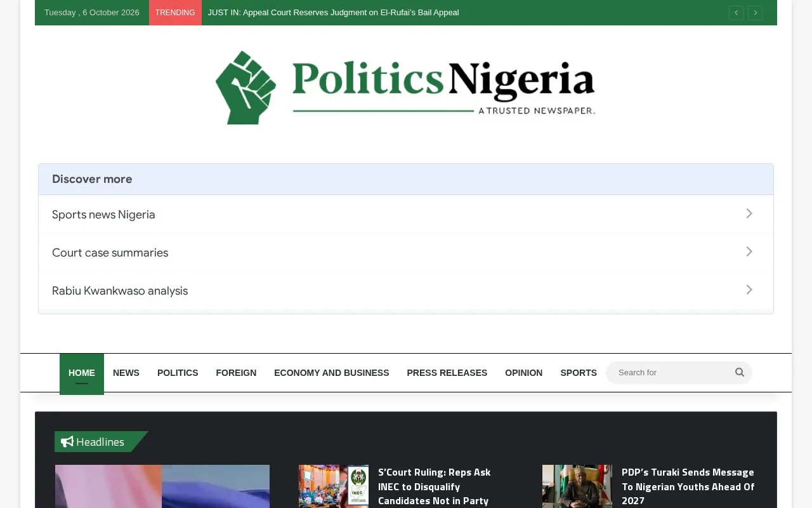Click the previous trending news arrow
The width and height of the screenshot is (812, 508).
pos(736,13)
